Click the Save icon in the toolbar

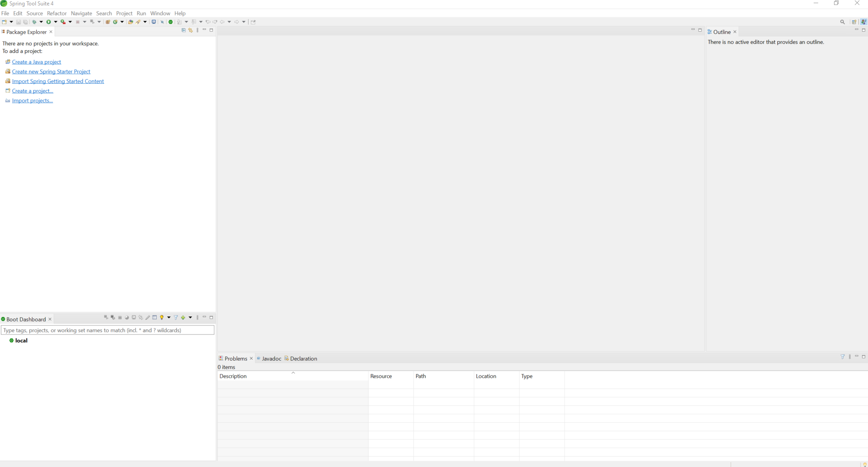19,22
